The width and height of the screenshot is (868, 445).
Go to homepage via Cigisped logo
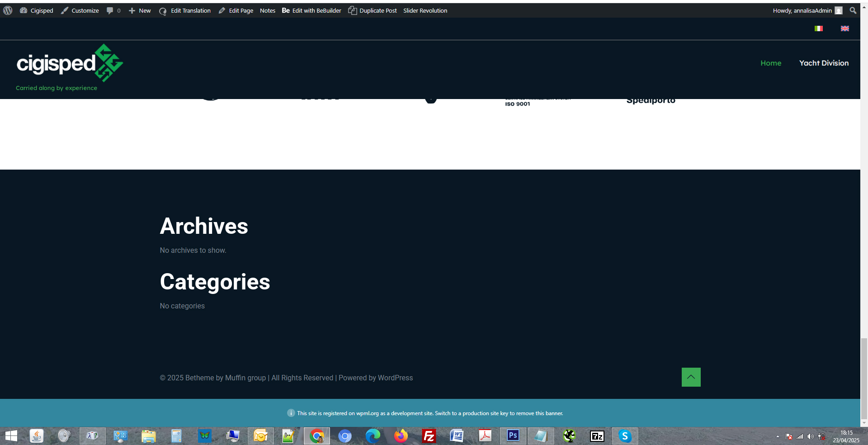click(x=70, y=63)
